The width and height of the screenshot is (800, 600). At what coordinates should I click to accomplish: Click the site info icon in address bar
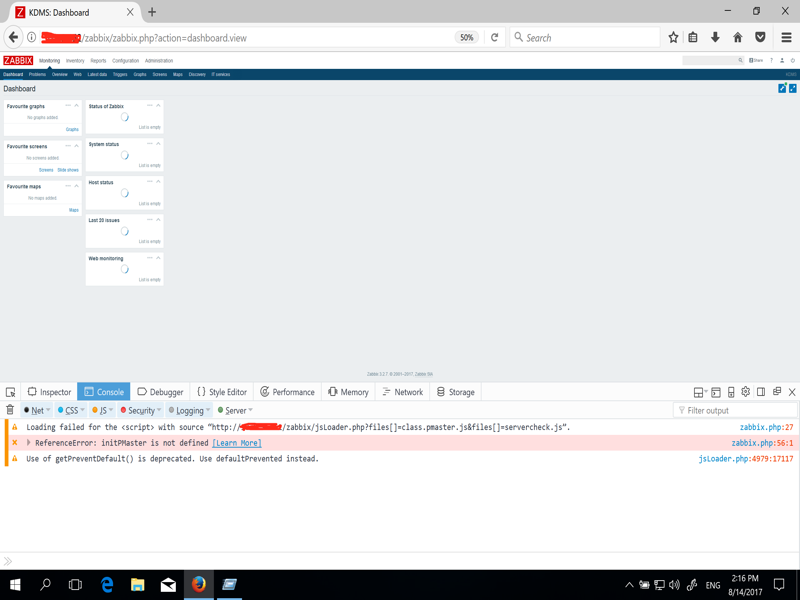[x=32, y=37]
